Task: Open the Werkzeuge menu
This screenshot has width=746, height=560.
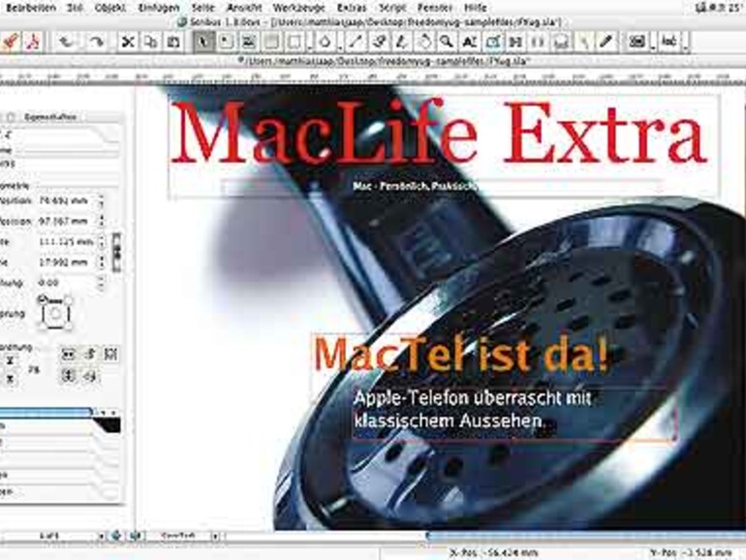Action: [298, 8]
